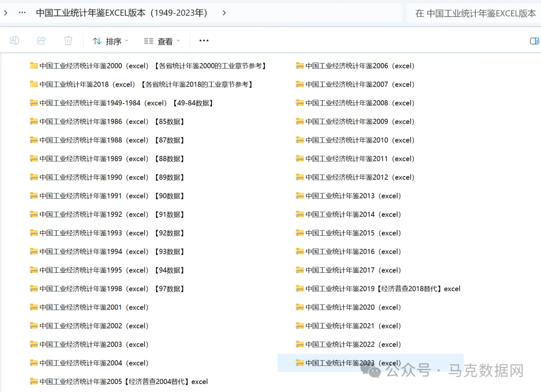541x392 pixels.
Task: Expand chevron after folder name in breadcrumb
Action: pos(224,13)
